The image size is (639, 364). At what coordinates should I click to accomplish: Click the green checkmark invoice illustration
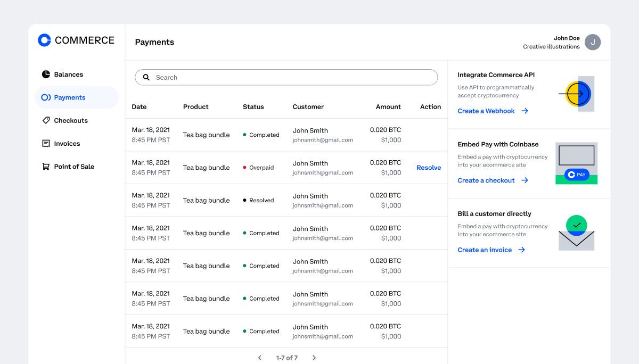(x=578, y=225)
